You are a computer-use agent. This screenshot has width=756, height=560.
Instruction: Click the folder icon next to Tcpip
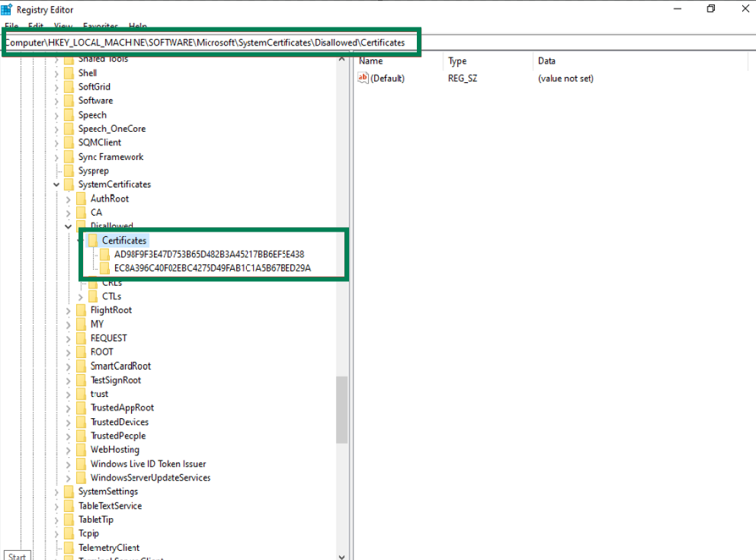pos(69,533)
